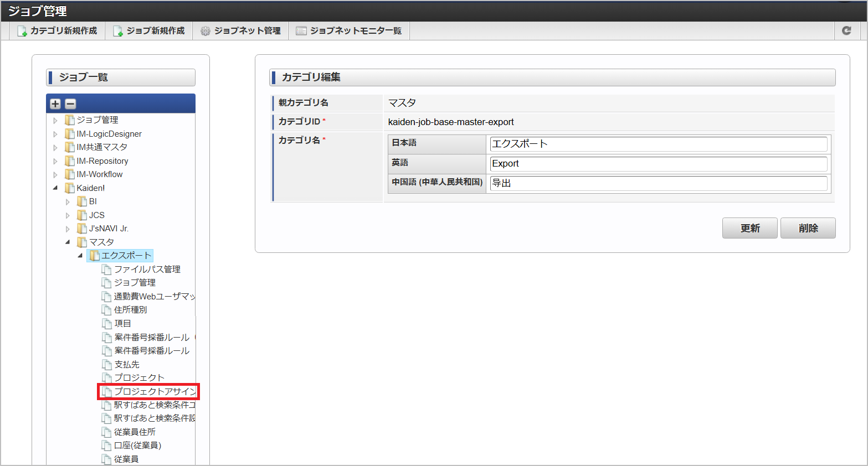Image resolution: width=868 pixels, height=466 pixels.
Task: Select the プロジェクトアサイン job in the tree
Action: [155, 392]
